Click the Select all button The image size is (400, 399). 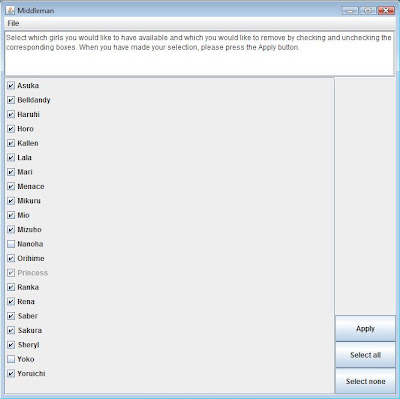[365, 355]
